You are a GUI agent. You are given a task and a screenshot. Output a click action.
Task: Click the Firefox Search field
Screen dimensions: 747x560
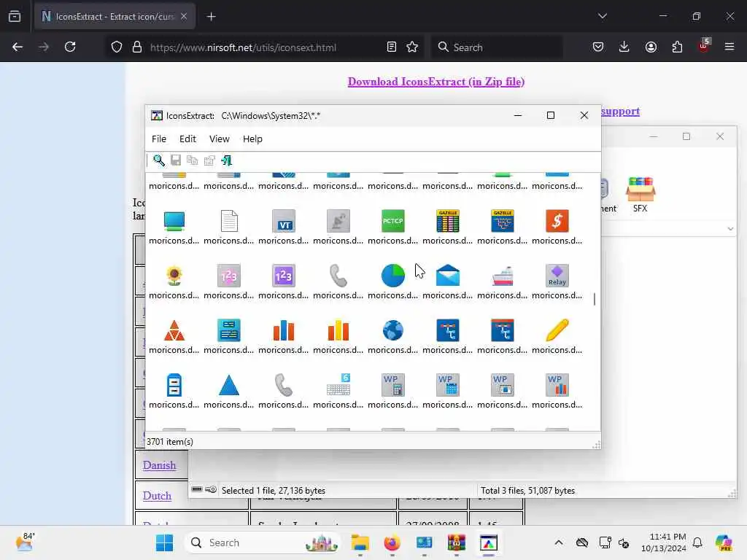tap(497, 47)
